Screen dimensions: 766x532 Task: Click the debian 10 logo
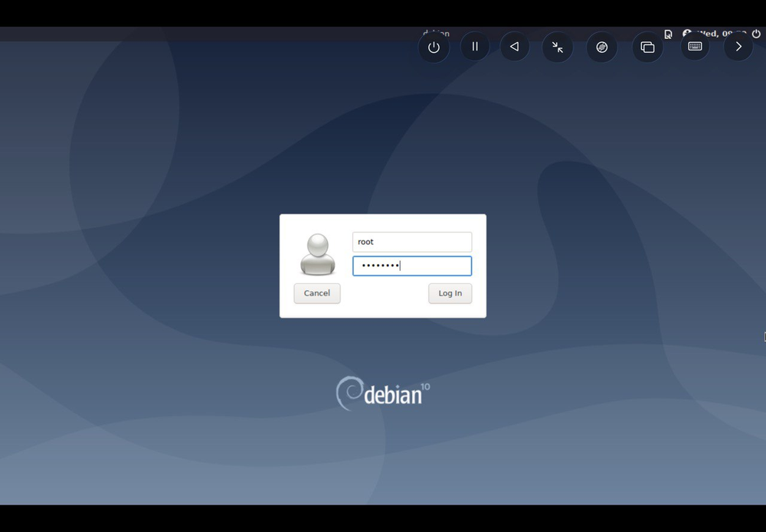(383, 393)
